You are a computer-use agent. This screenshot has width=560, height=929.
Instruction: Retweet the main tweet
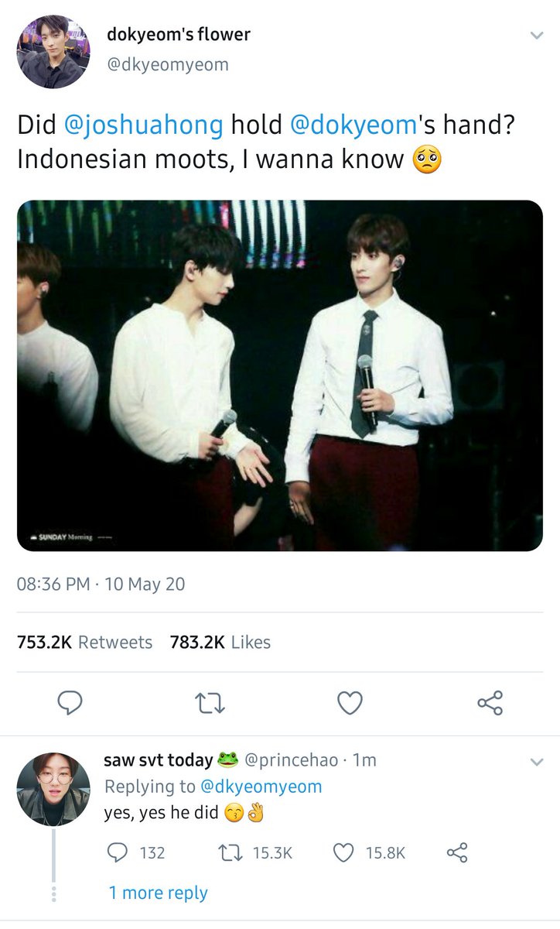tap(210, 704)
